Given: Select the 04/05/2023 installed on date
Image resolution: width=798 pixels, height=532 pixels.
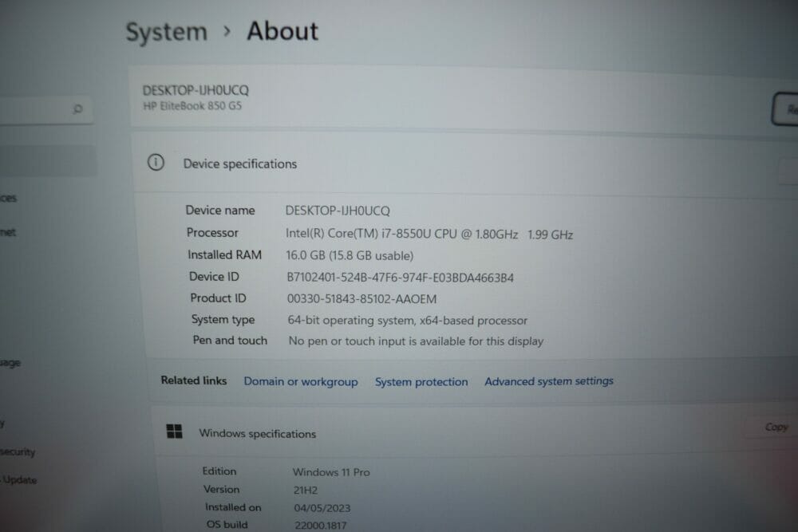Looking at the screenshot, I should [x=322, y=508].
